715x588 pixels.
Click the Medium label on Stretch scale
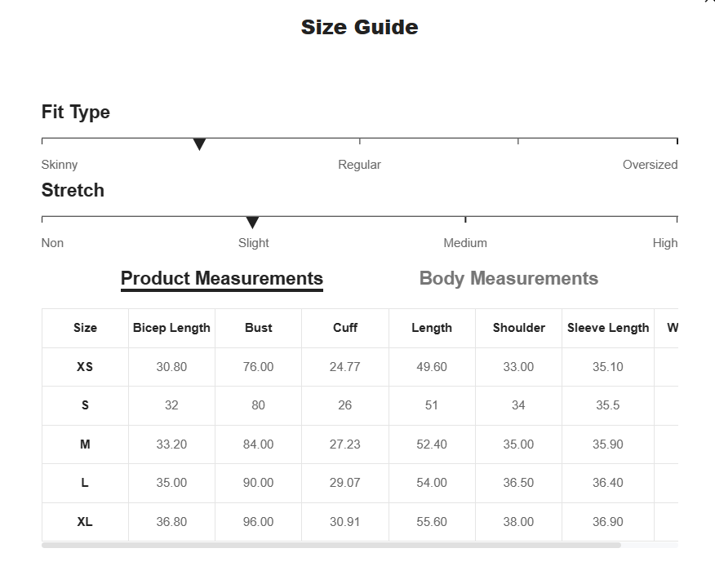click(x=465, y=243)
